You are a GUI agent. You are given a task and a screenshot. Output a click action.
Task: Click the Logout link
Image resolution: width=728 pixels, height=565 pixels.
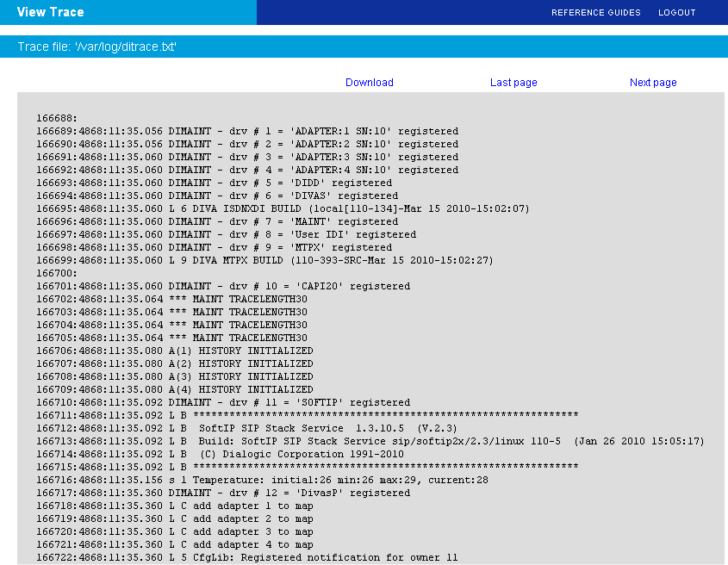[676, 13]
